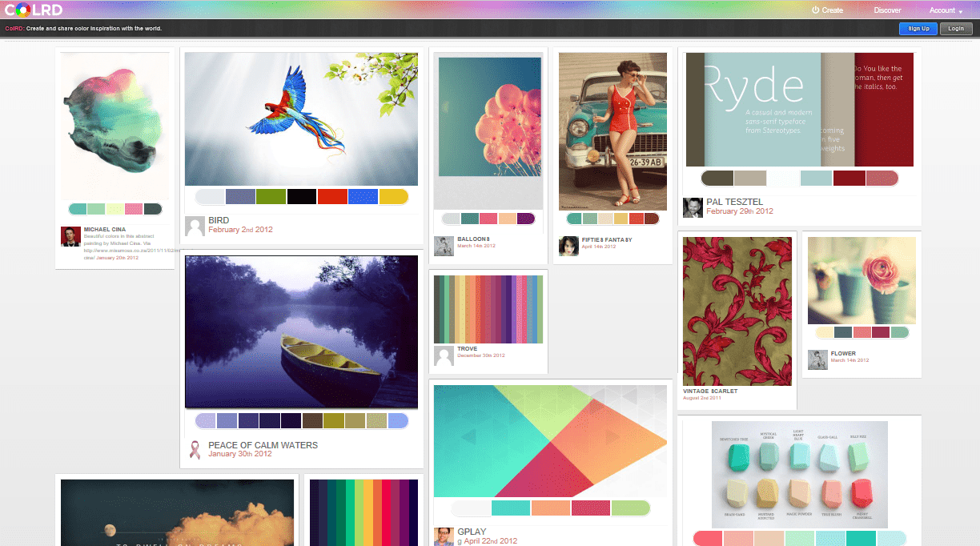Click the Fifties Fantasy user avatar
The height and width of the screenshot is (546, 980).
coord(568,247)
